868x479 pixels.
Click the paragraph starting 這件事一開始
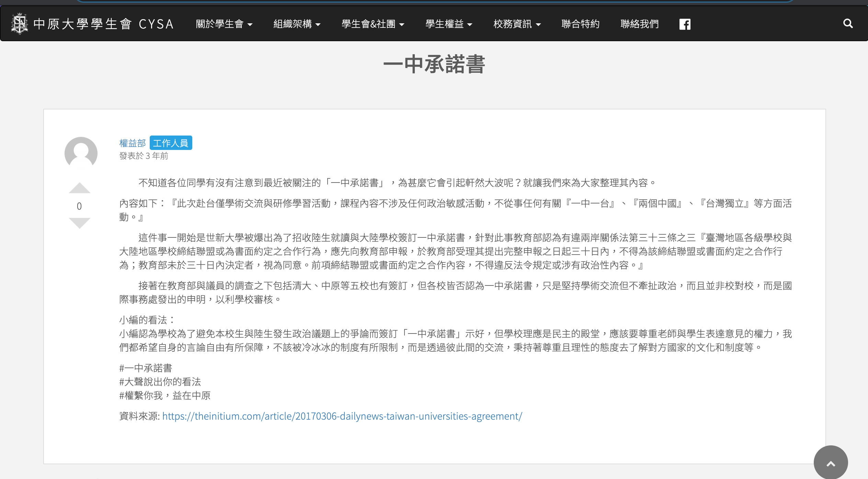[456, 252]
